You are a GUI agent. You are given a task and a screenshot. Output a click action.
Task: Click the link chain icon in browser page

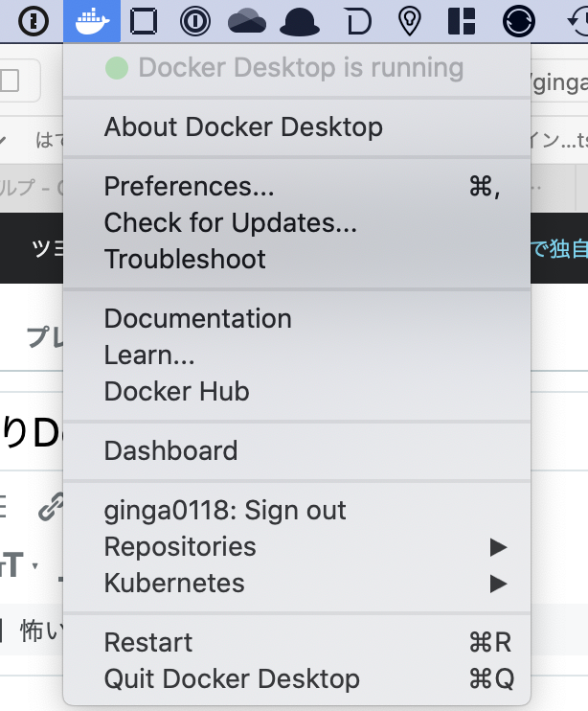tap(51, 507)
